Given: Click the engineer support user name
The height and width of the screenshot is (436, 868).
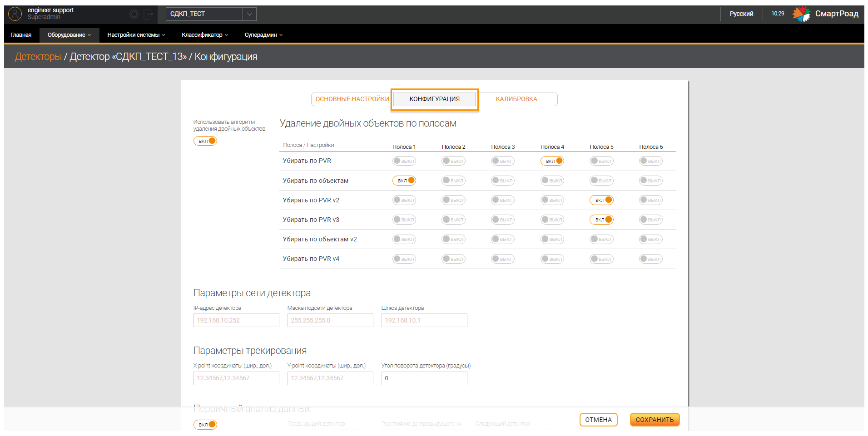Looking at the screenshot, I should [50, 10].
